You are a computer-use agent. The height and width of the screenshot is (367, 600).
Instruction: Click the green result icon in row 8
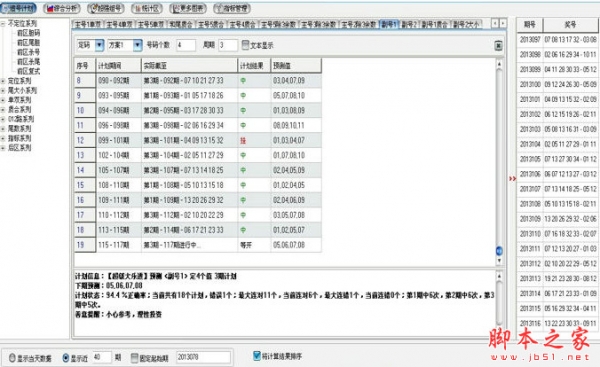243,81
